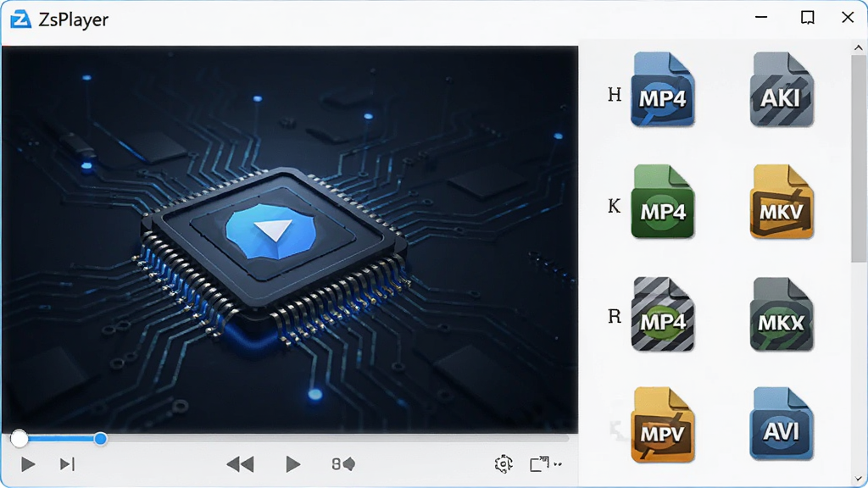Click the rewind double-arrow button

coord(240,463)
